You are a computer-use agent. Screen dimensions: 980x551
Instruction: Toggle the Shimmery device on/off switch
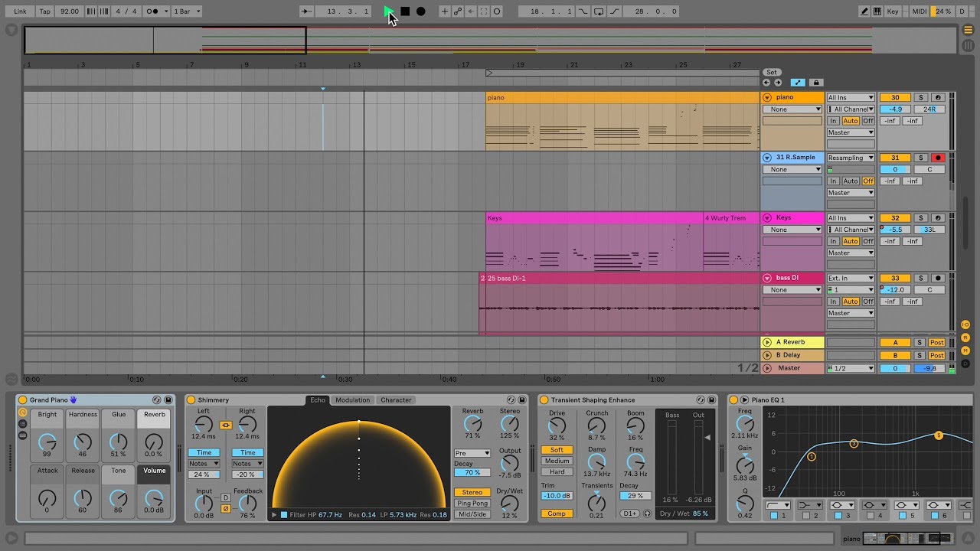191,399
